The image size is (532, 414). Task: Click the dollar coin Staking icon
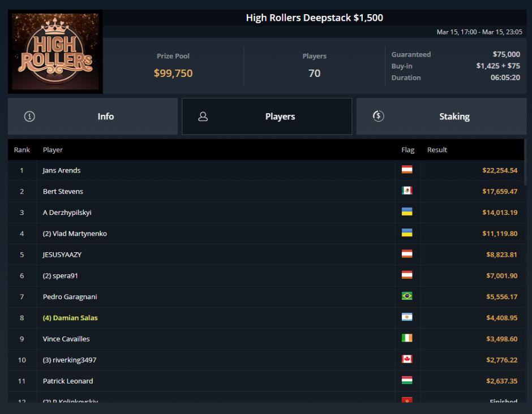[x=378, y=117]
